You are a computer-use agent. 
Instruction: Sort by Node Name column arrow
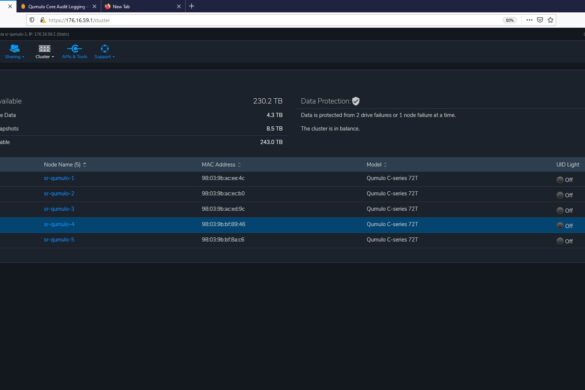click(x=85, y=165)
